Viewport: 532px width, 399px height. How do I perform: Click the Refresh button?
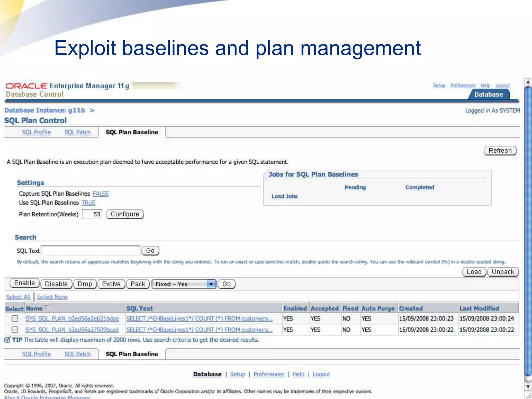[x=500, y=150]
